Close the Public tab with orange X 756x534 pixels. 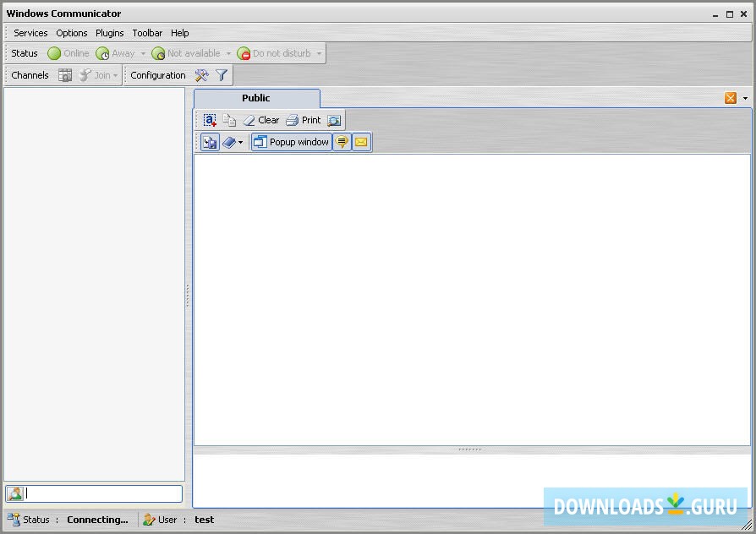731,98
